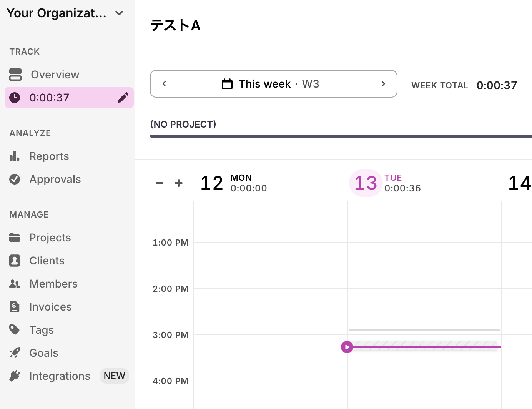The width and height of the screenshot is (532, 409).
Task: Click the clock icon next to 0:00:37
Action: click(15, 98)
